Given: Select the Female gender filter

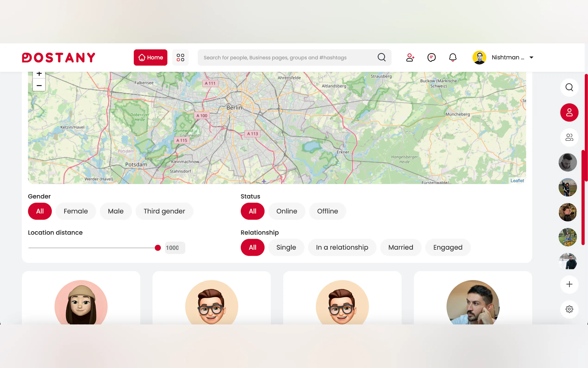Looking at the screenshot, I should pyautogui.click(x=76, y=211).
